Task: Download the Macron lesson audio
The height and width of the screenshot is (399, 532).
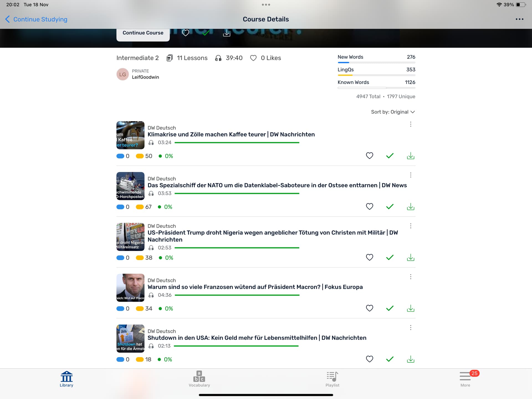Action: point(410,308)
